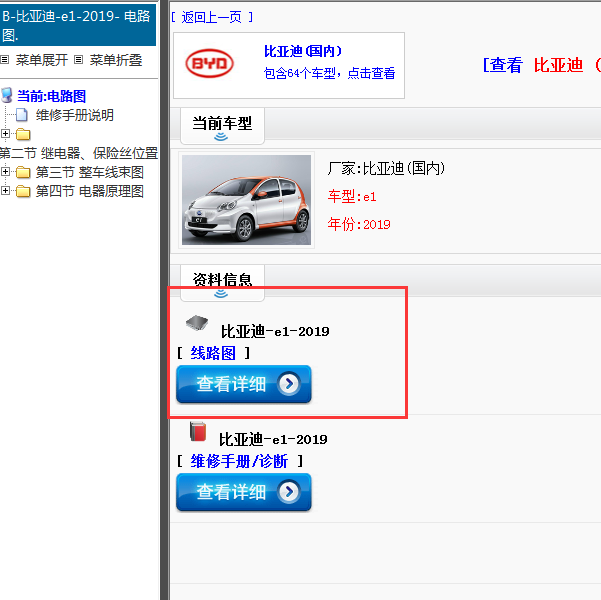Click folder icon for 第三节 整车线束图
601x600 pixels.
pos(23,173)
